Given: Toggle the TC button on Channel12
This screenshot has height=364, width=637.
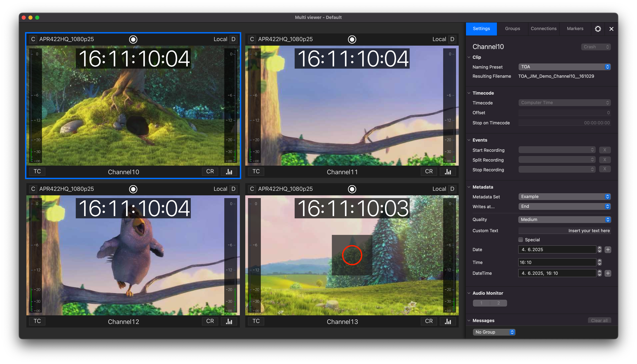Looking at the screenshot, I should 37,321.
